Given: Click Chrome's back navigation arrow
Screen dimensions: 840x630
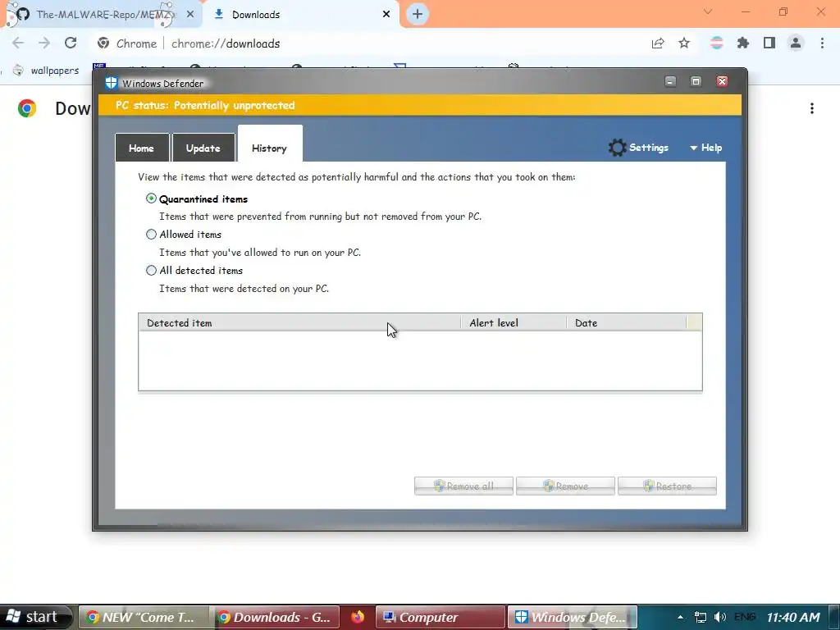Looking at the screenshot, I should click(x=18, y=43).
